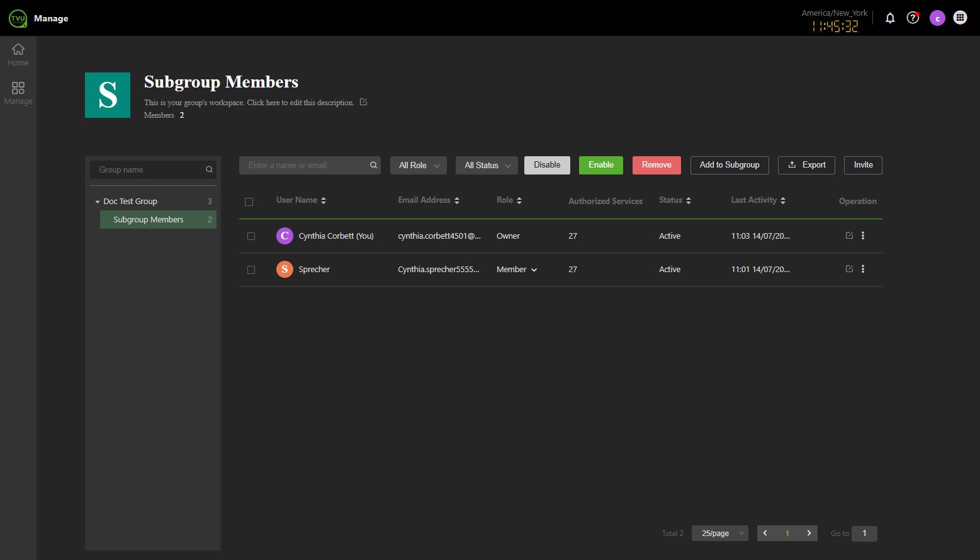Screen dimensions: 980x560
Task: Click the America/New_York clock display
Action: coord(835,21)
